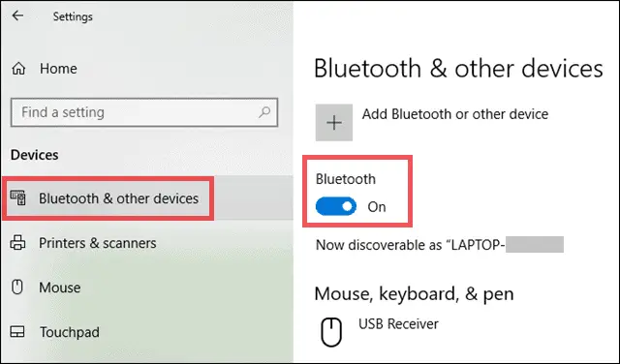Screen dimensions: 620x364
Task: Click the touchpad icon in sidebar
Action: pyautogui.click(x=17, y=332)
